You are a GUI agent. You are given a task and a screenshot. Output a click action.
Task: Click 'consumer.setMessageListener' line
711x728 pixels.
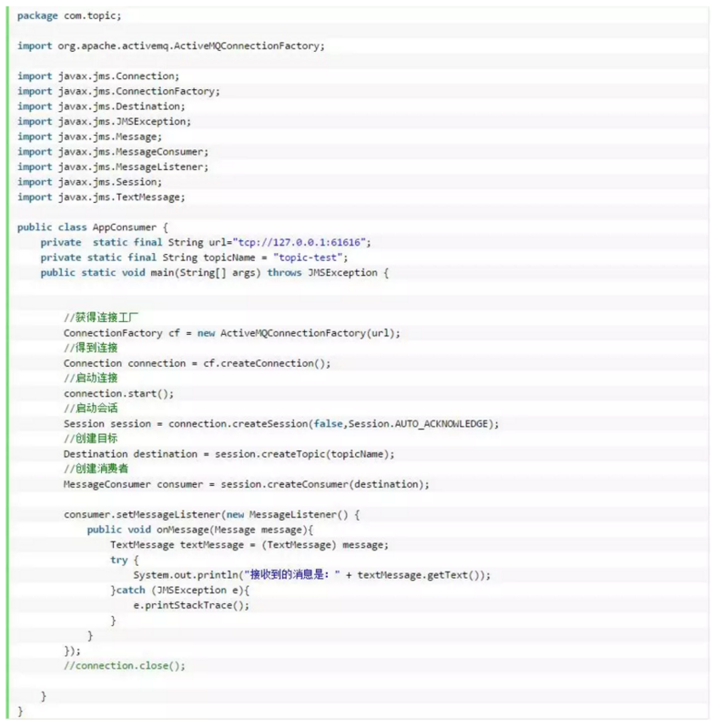211,514
